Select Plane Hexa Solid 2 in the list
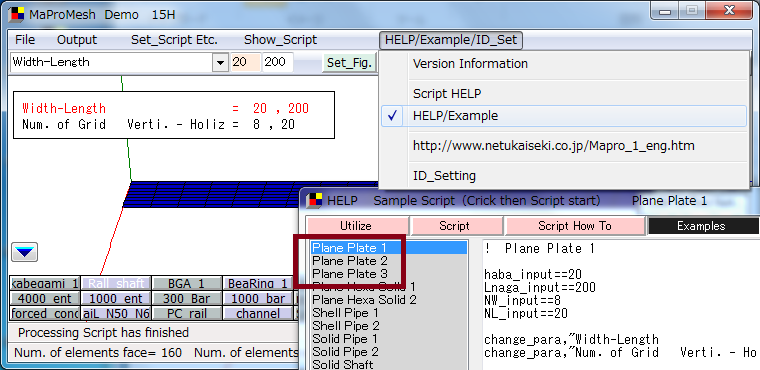 364,300
